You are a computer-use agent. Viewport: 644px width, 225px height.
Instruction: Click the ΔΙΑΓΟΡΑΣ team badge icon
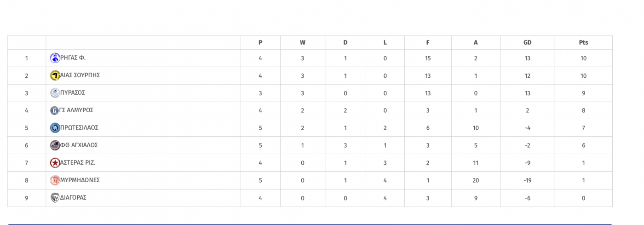coord(55,198)
